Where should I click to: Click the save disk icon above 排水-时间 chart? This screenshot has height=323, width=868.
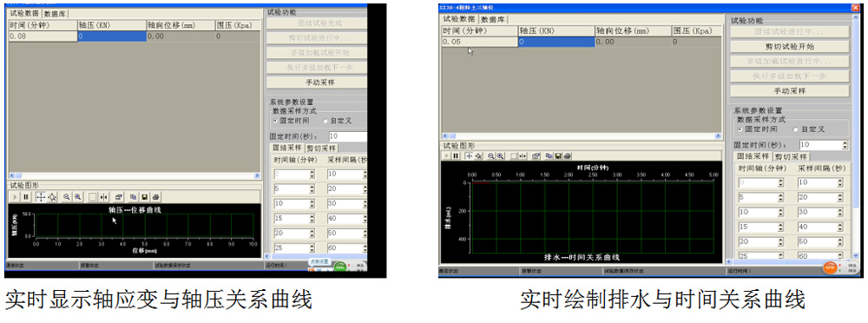click(x=558, y=156)
